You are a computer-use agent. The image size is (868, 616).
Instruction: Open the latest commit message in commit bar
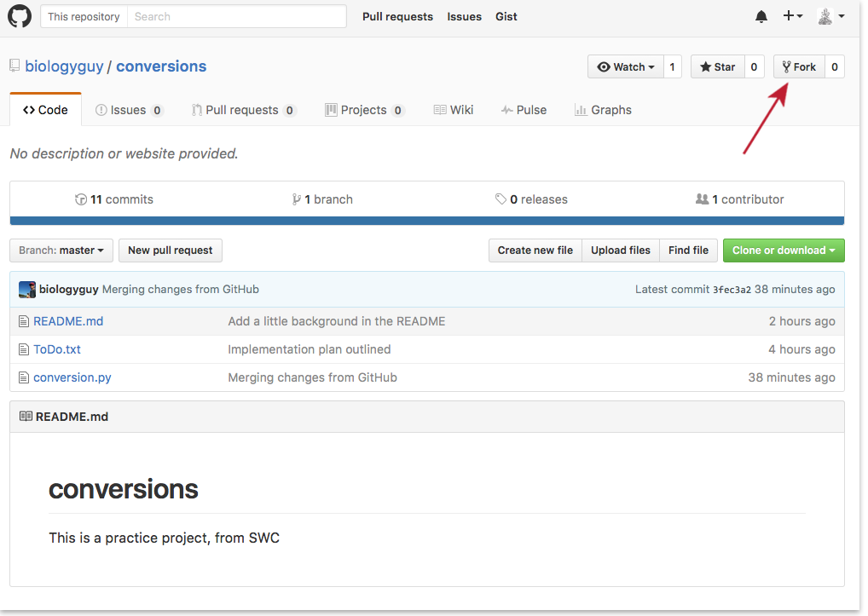181,289
